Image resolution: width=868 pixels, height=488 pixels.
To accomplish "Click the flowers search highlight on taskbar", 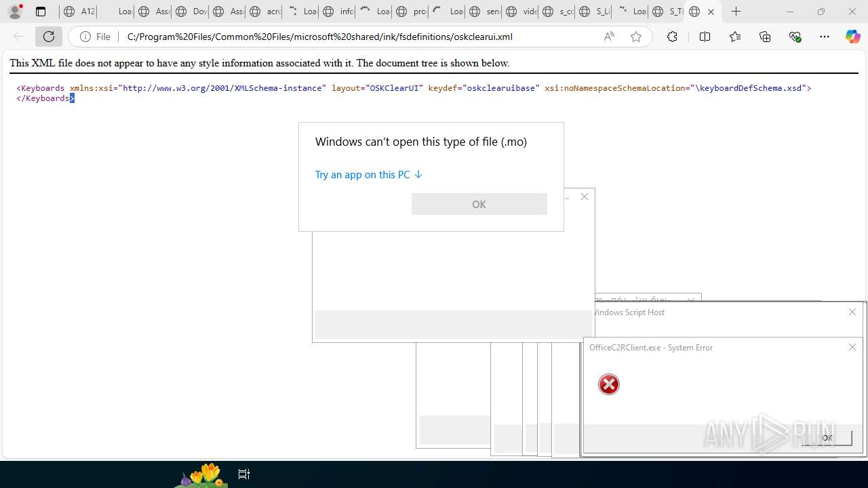I will click(201, 474).
